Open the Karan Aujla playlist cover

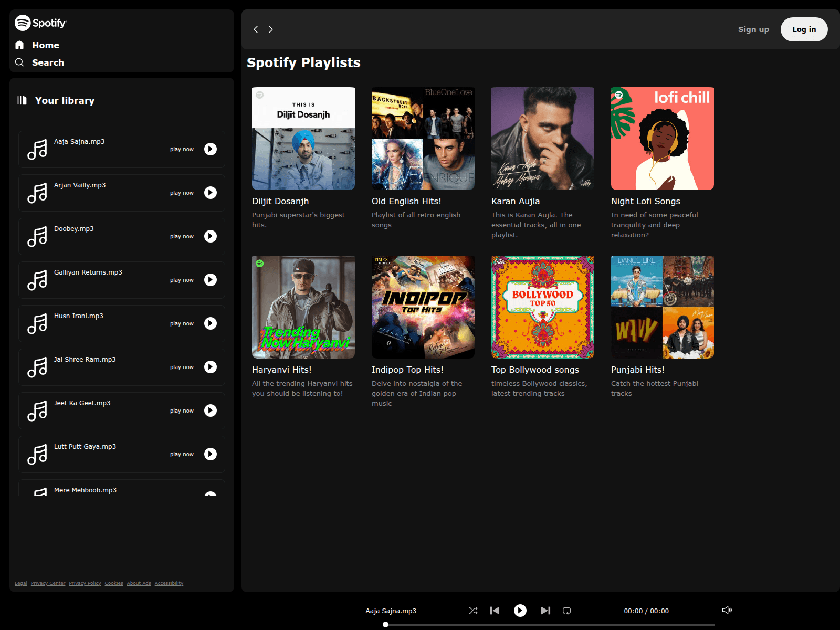click(x=543, y=139)
